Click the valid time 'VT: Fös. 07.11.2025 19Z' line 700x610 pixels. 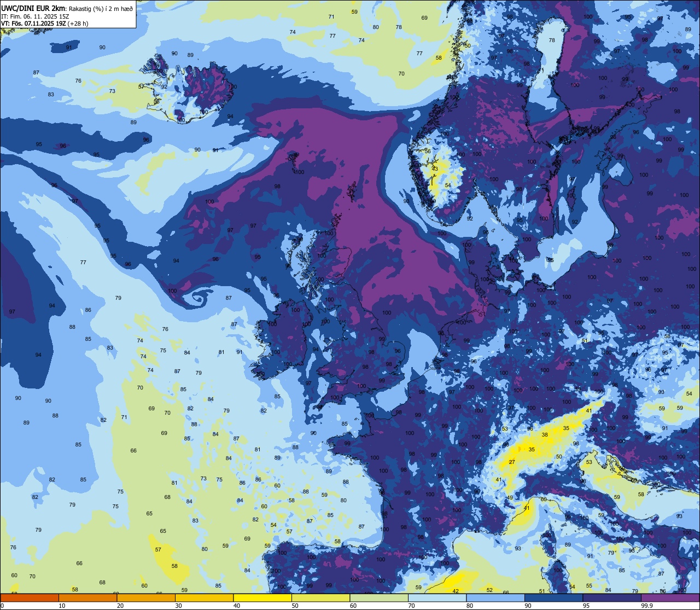34,24
